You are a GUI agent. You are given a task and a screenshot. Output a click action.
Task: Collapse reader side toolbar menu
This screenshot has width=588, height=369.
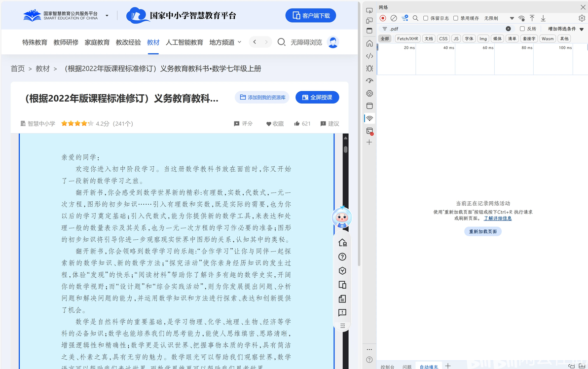[x=342, y=326]
